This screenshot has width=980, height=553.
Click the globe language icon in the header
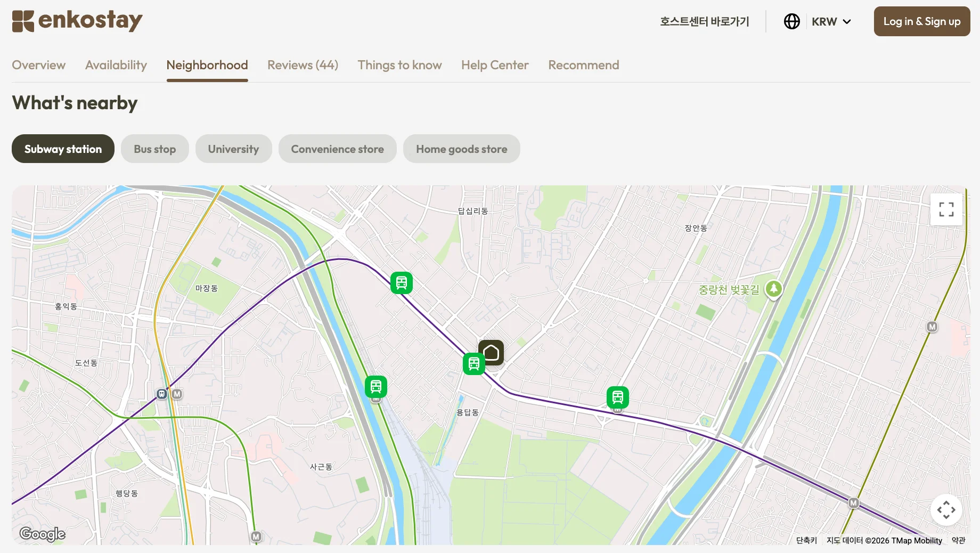(x=791, y=21)
